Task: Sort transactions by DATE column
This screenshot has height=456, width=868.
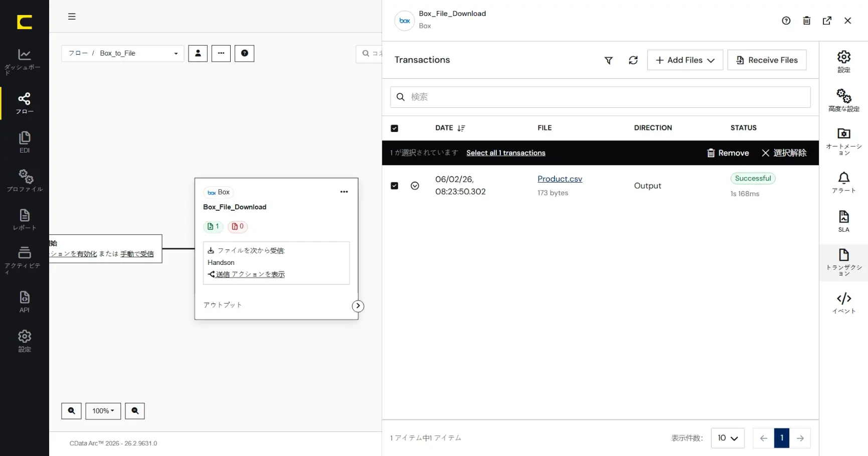Action: click(x=450, y=128)
